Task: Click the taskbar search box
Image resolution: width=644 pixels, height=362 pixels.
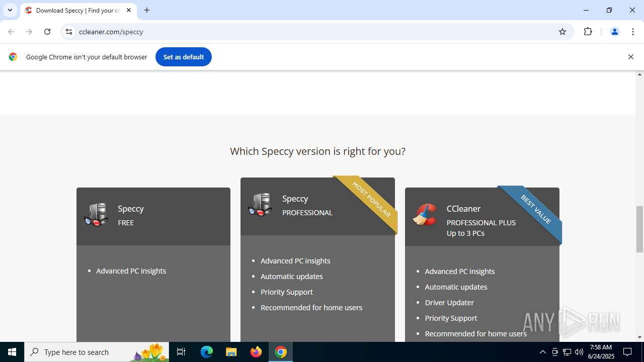Action: click(97, 352)
